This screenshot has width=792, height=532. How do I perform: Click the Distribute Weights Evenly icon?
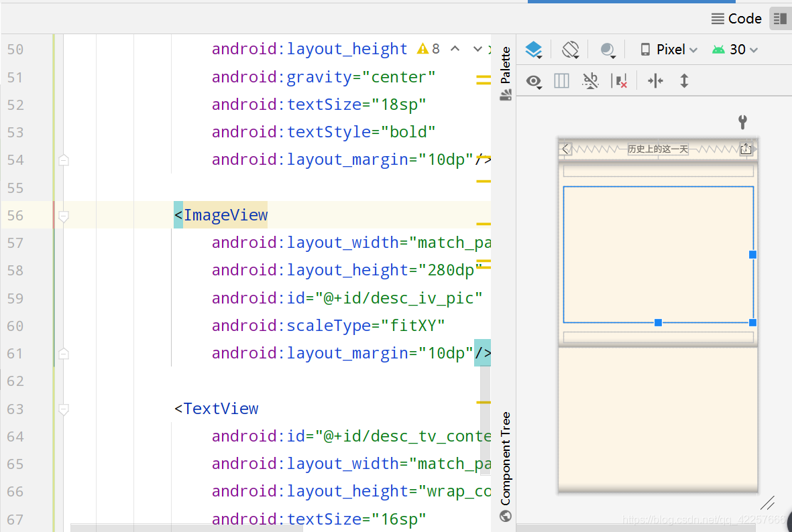click(655, 81)
